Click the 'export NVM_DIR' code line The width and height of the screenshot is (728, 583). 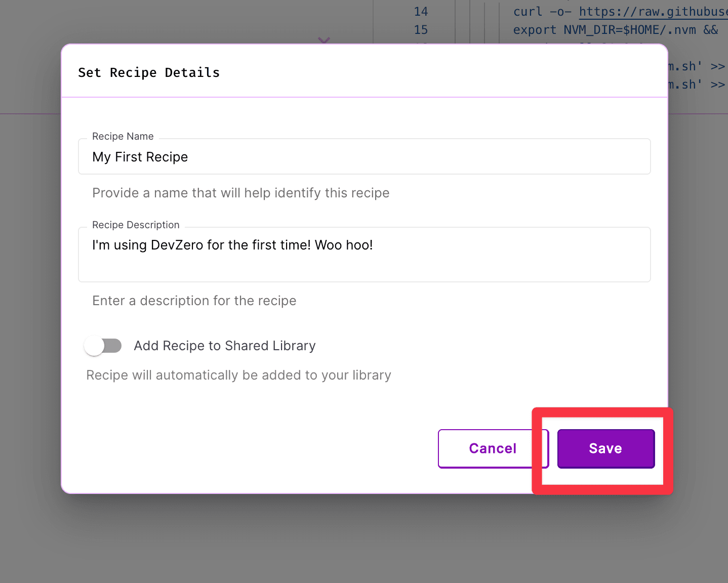pos(615,30)
